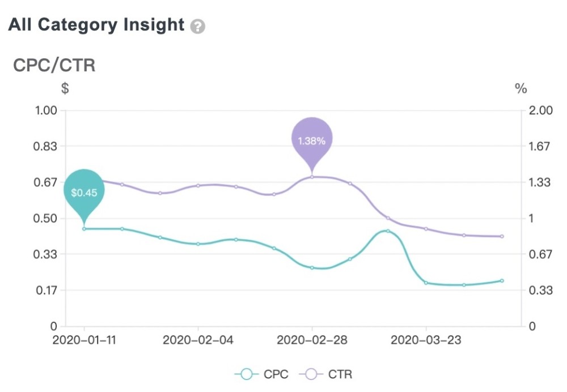567x392 pixels.
Task: Click the All Category Insight heading
Action: 96,25
